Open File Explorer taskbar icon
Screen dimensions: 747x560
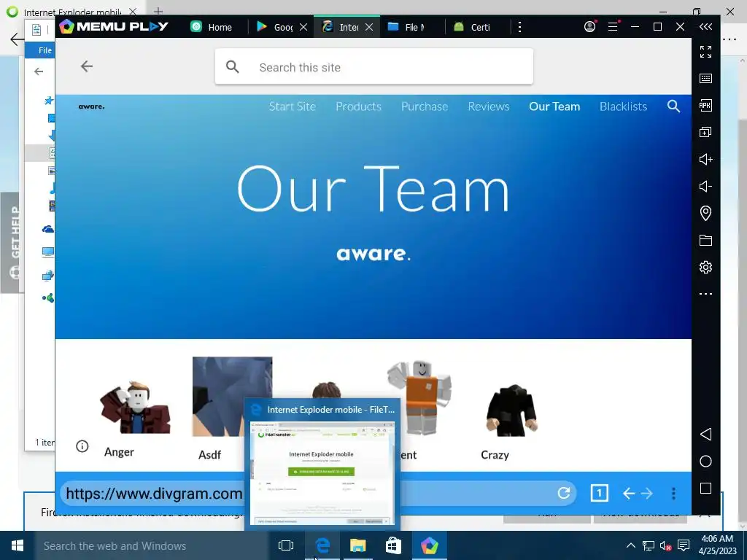click(x=357, y=545)
